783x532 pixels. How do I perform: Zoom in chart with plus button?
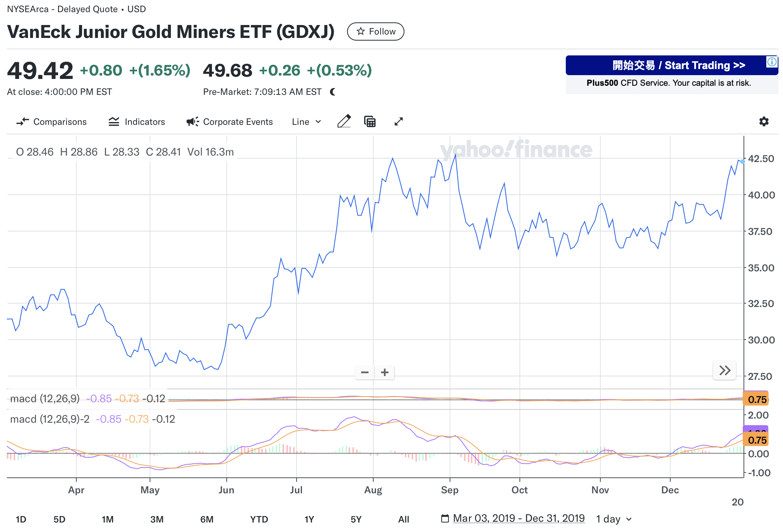click(385, 372)
